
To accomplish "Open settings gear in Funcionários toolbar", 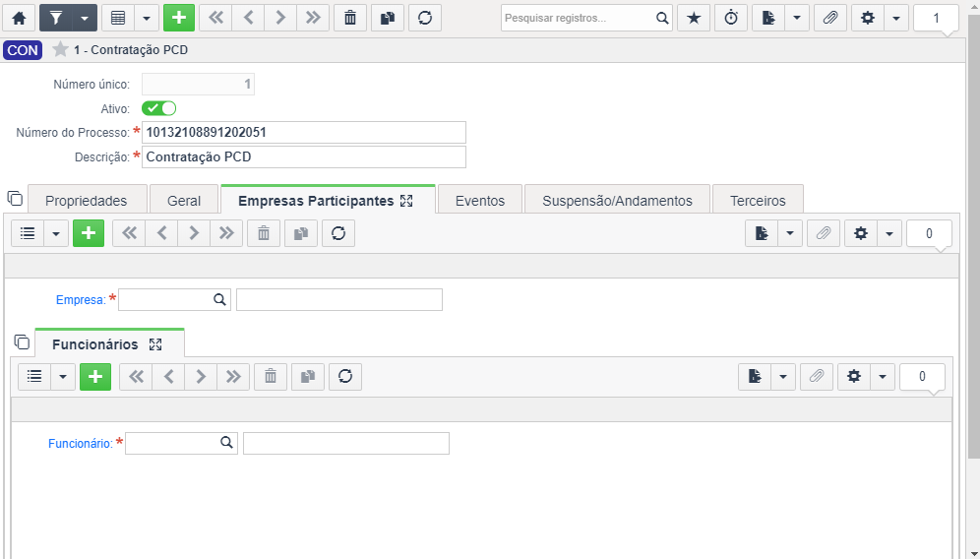I will [854, 376].
